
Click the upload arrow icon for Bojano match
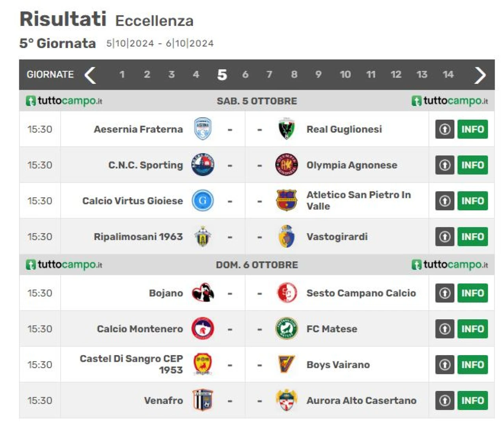pos(445,293)
